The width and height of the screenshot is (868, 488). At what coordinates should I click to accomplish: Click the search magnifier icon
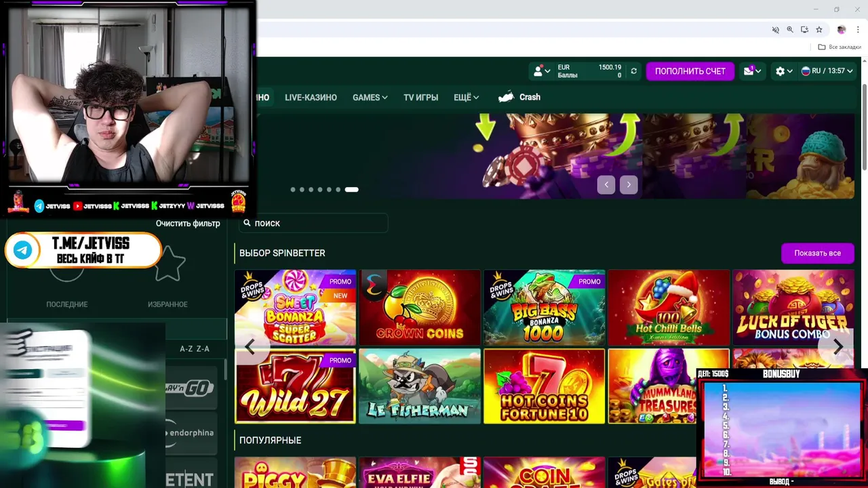(x=247, y=223)
